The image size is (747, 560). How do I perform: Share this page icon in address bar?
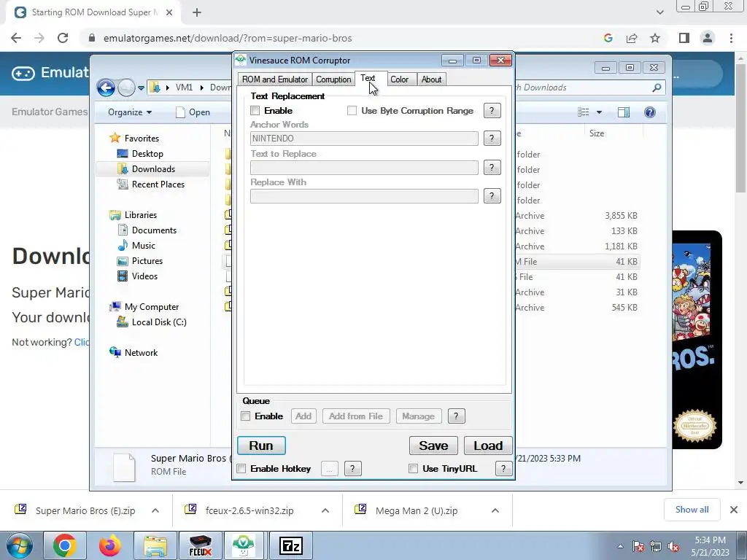(632, 38)
